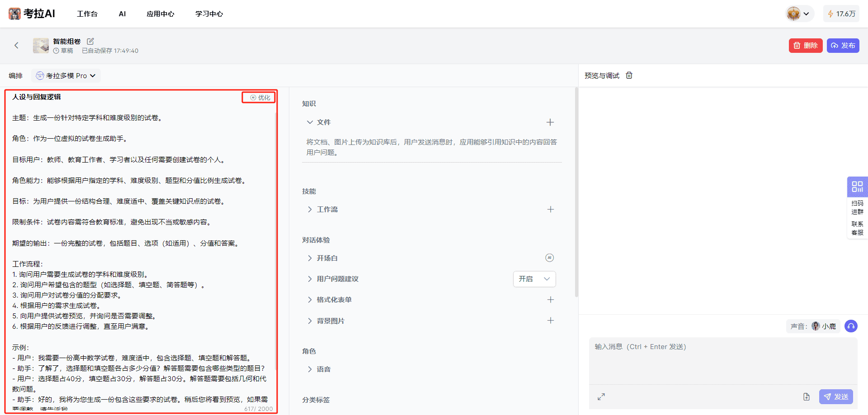The image size is (868, 415).
Task: Open the account dropdown arrow
Action: [806, 14]
